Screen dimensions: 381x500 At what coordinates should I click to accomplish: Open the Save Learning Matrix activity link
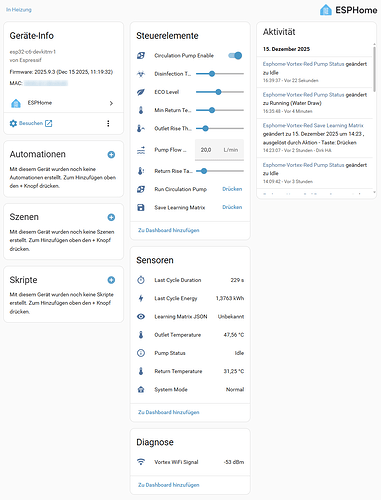[x=313, y=126]
